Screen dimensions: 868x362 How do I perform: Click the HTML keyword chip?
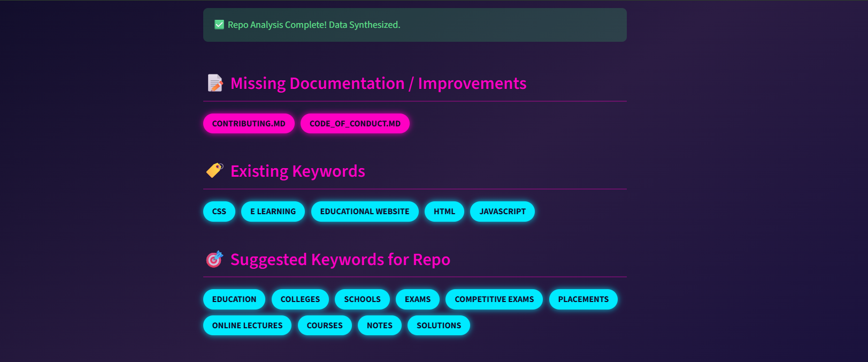tap(444, 212)
